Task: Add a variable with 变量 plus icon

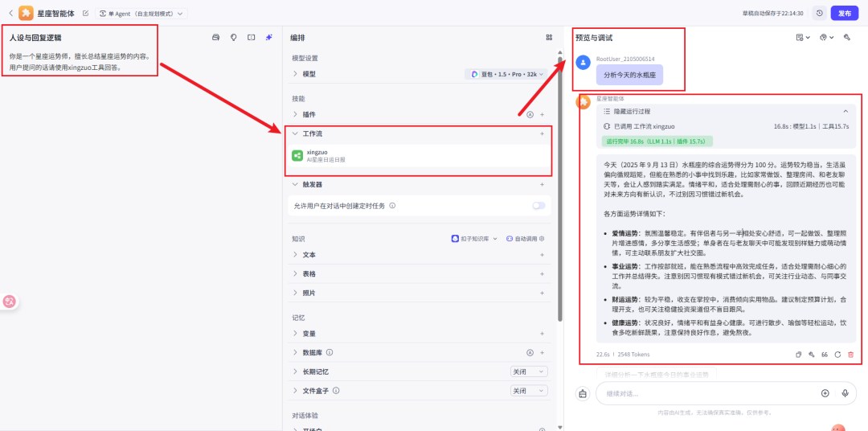Action: [x=542, y=334]
